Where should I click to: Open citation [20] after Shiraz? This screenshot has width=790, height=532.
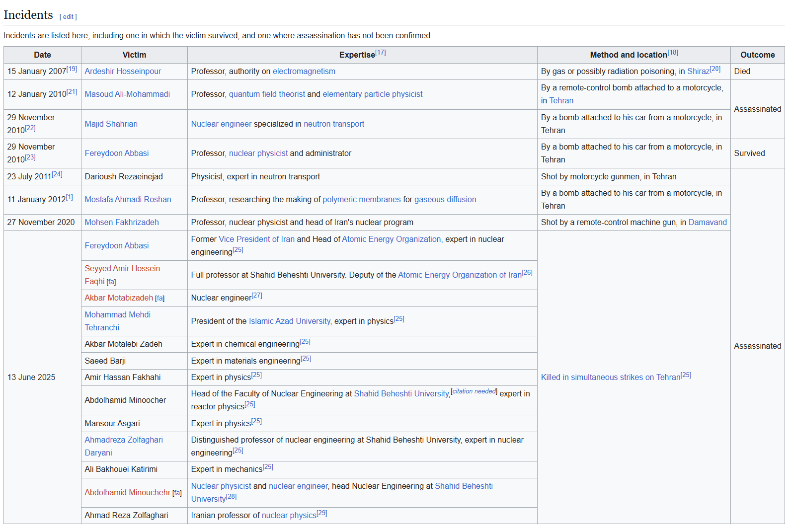[x=715, y=69]
